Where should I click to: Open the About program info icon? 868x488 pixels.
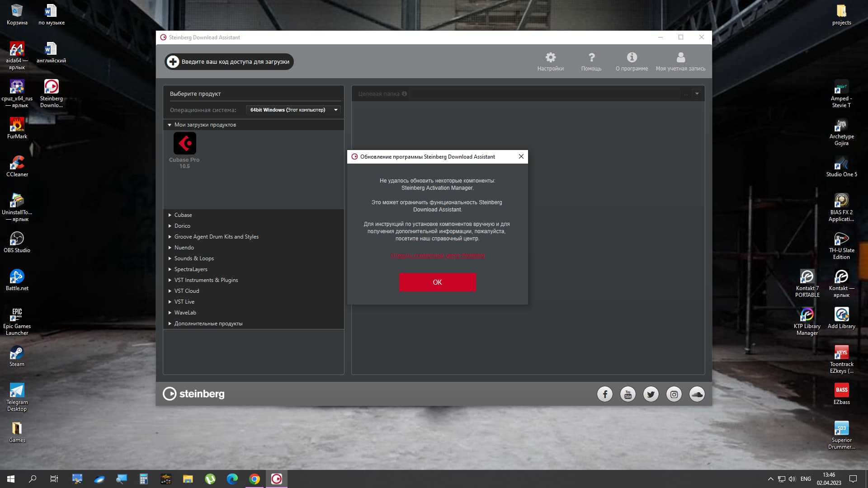(632, 58)
